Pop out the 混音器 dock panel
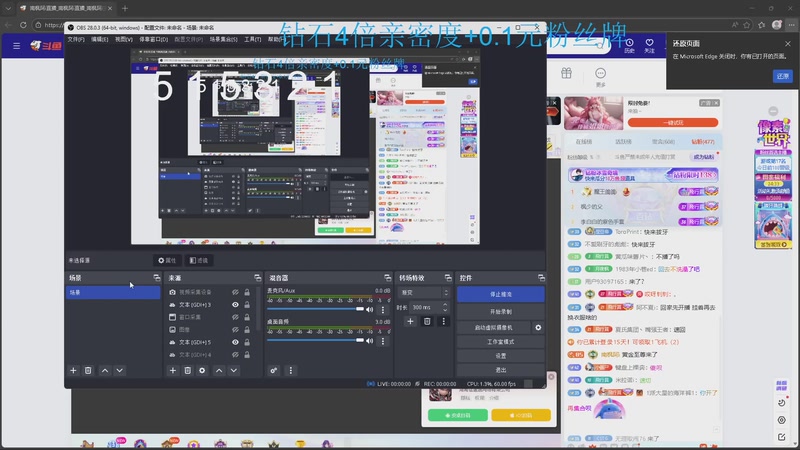This screenshot has width=800, height=450. tap(388, 278)
